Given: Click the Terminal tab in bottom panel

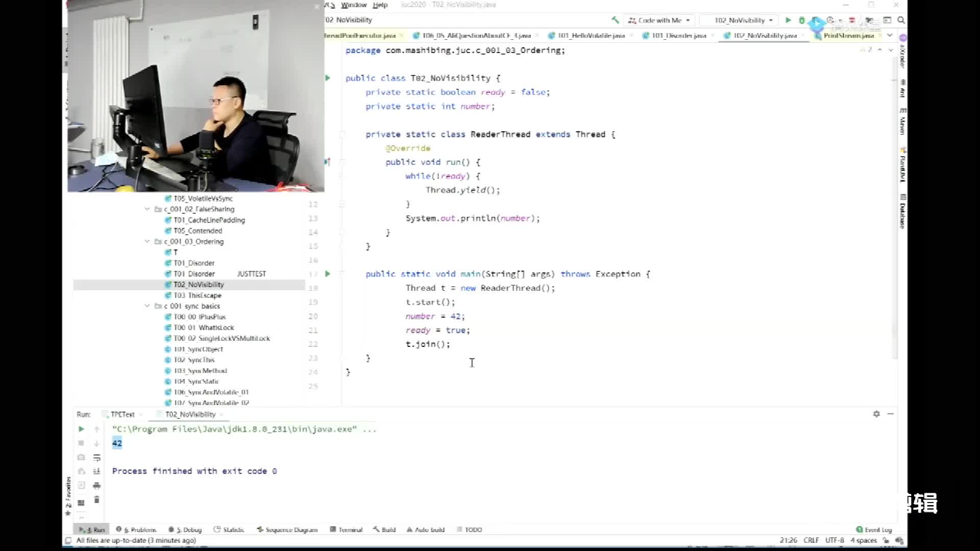Looking at the screenshot, I should click(x=347, y=530).
